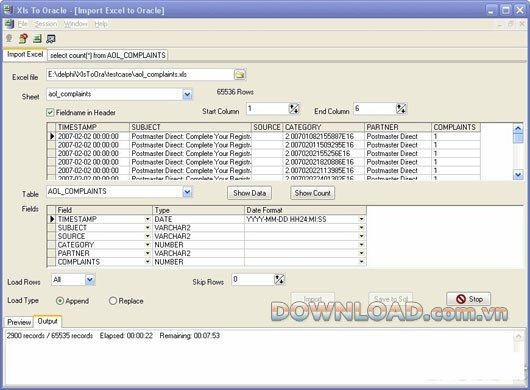Open the Session menu
Image resolution: width=530 pixels, height=390 pixels.
46,24
